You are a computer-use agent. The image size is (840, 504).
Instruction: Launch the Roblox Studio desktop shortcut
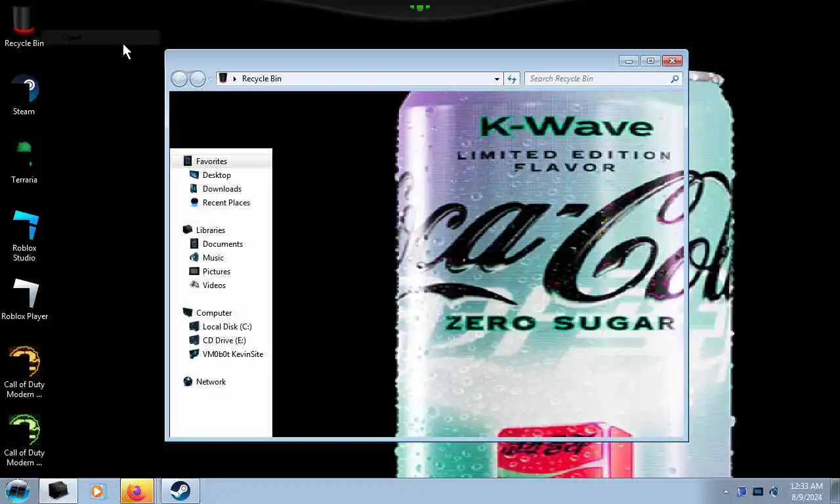(24, 236)
